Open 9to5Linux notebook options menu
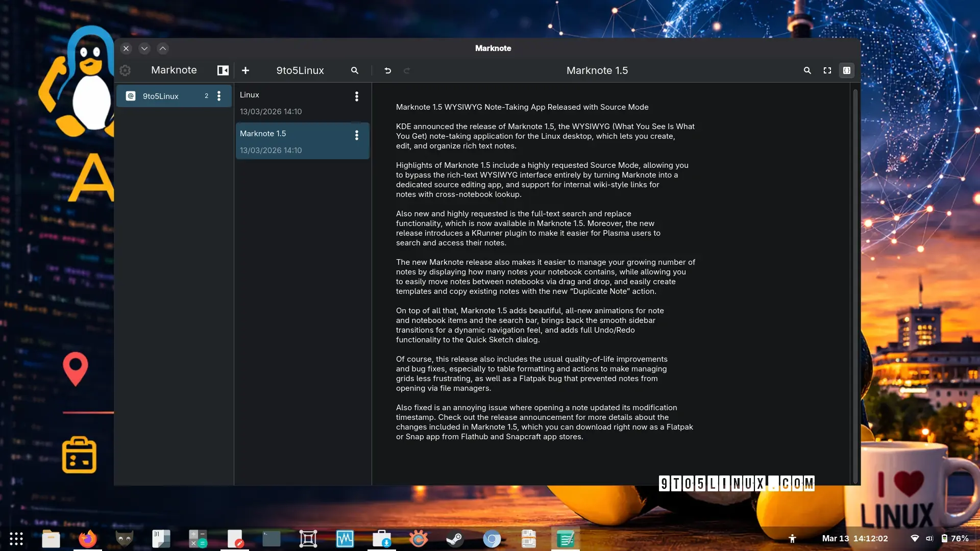 (x=219, y=96)
